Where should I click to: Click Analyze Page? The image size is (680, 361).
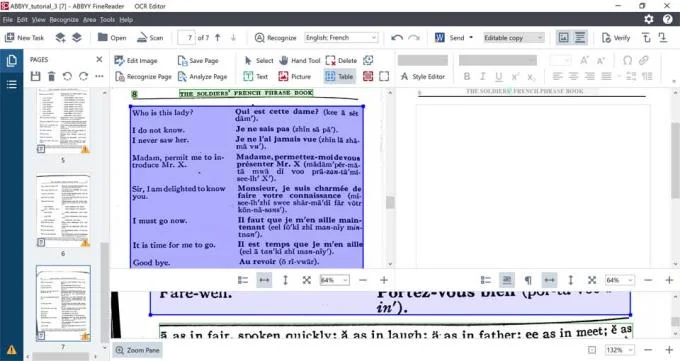203,76
